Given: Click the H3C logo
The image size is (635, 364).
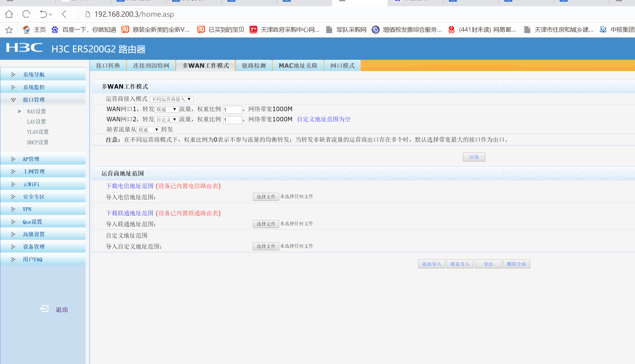Looking at the screenshot, I should point(24,48).
